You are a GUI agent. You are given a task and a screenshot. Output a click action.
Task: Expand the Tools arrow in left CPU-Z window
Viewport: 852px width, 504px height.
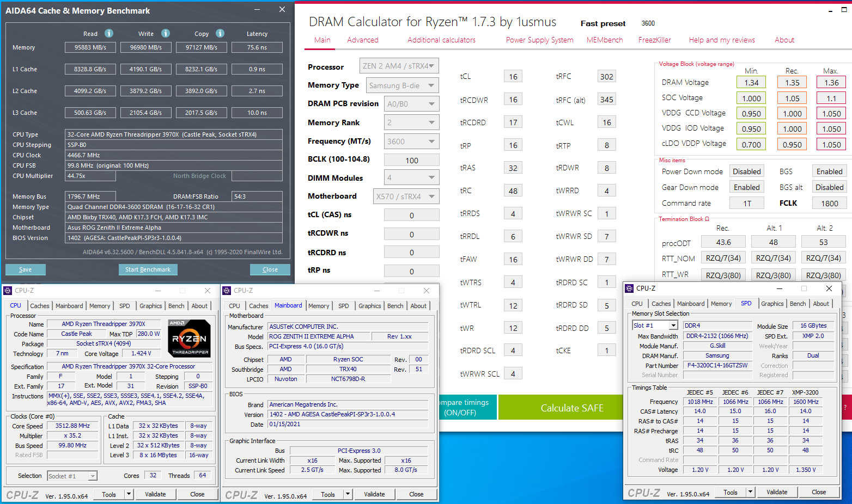pos(129,494)
